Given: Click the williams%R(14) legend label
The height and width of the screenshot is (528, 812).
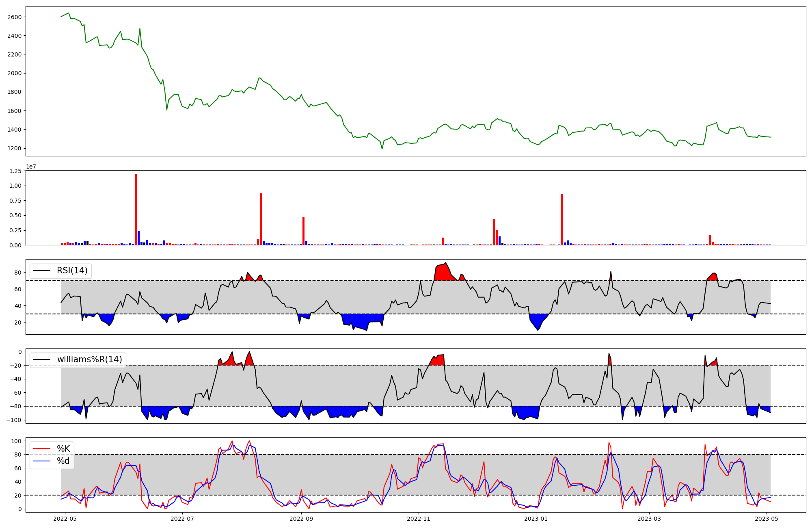Looking at the screenshot, I should [89, 359].
